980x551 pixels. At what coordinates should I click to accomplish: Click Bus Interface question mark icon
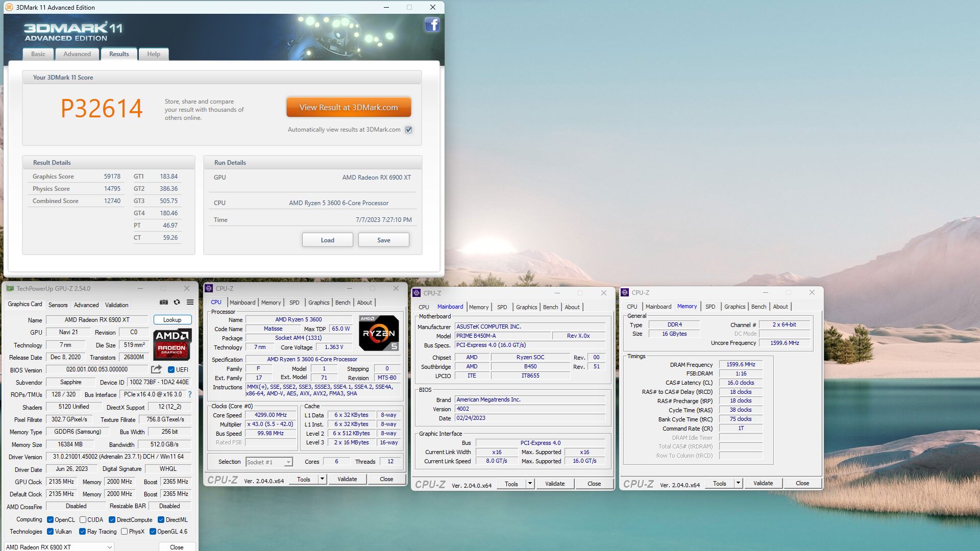[x=190, y=394]
